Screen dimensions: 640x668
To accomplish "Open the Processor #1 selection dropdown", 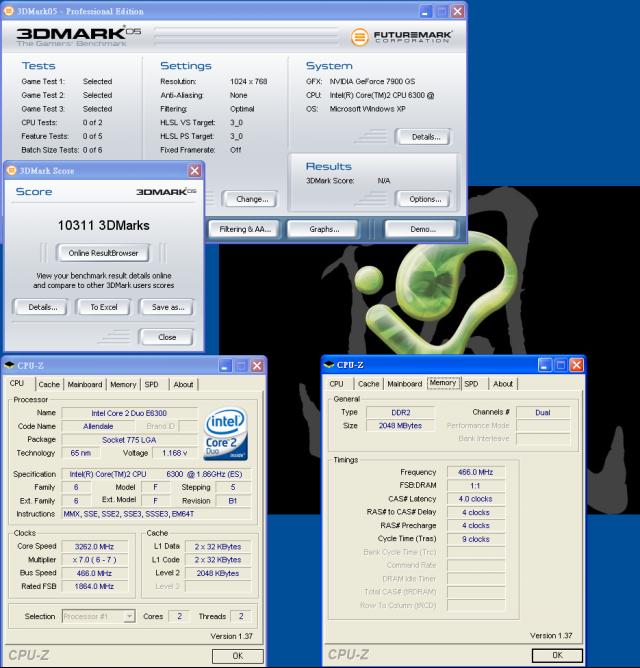I will 129,616.
